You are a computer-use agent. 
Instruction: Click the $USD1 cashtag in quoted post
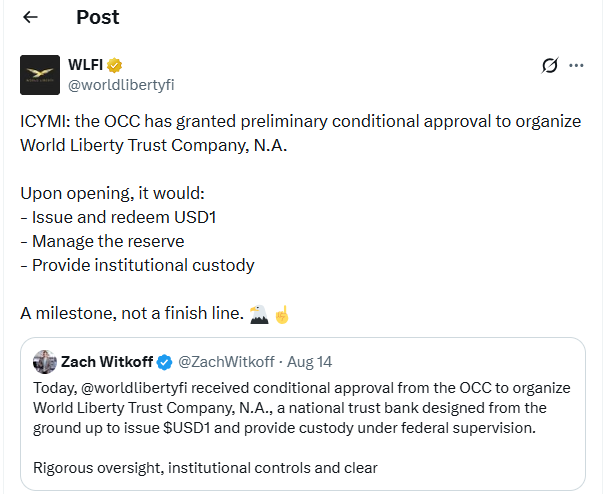[187, 428]
